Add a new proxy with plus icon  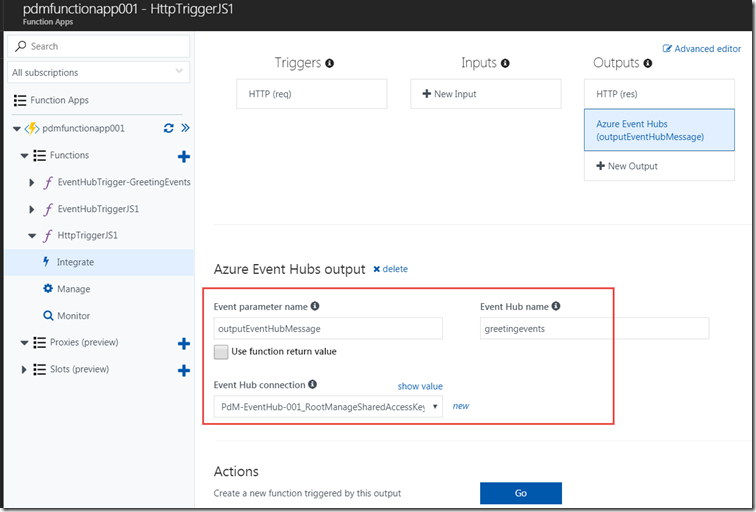(x=183, y=343)
